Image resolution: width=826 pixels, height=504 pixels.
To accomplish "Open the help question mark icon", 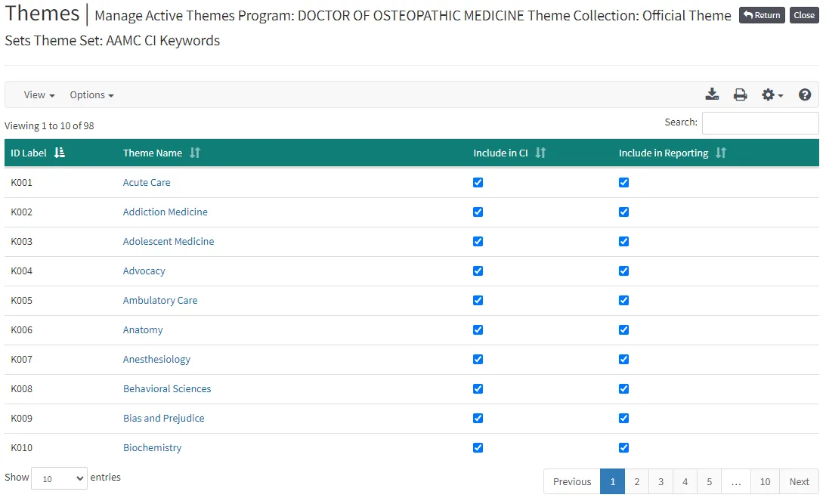I will [x=804, y=94].
